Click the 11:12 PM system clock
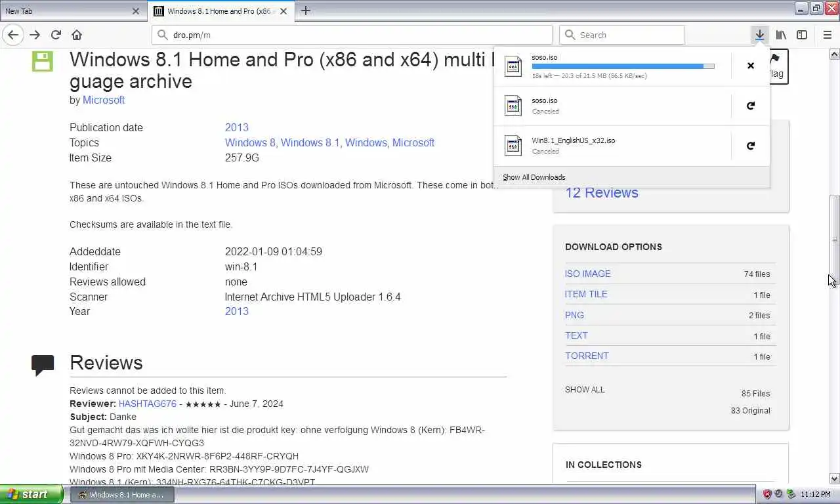Screen dimensions: 840x504 coord(816,494)
